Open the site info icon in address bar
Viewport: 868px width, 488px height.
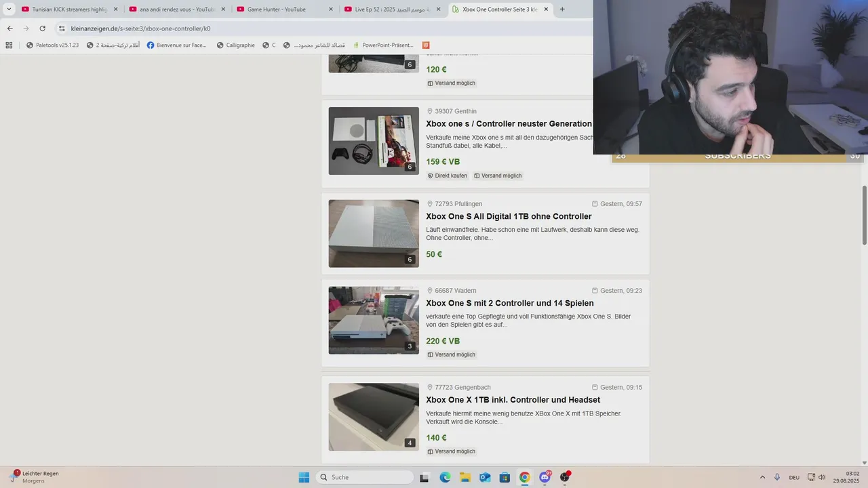click(62, 28)
